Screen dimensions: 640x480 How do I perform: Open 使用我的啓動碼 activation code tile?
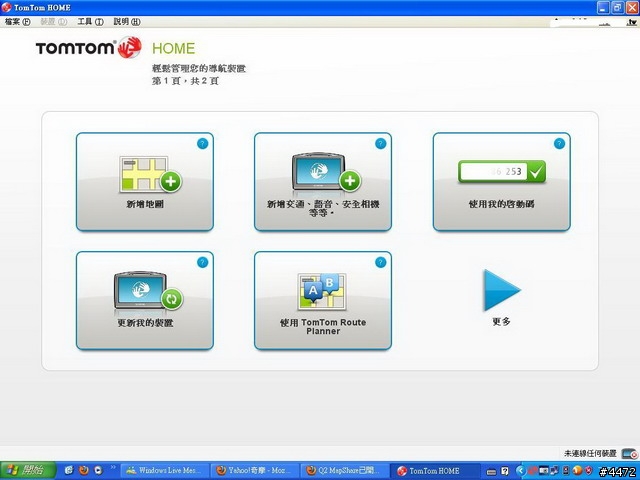pyautogui.click(x=501, y=182)
